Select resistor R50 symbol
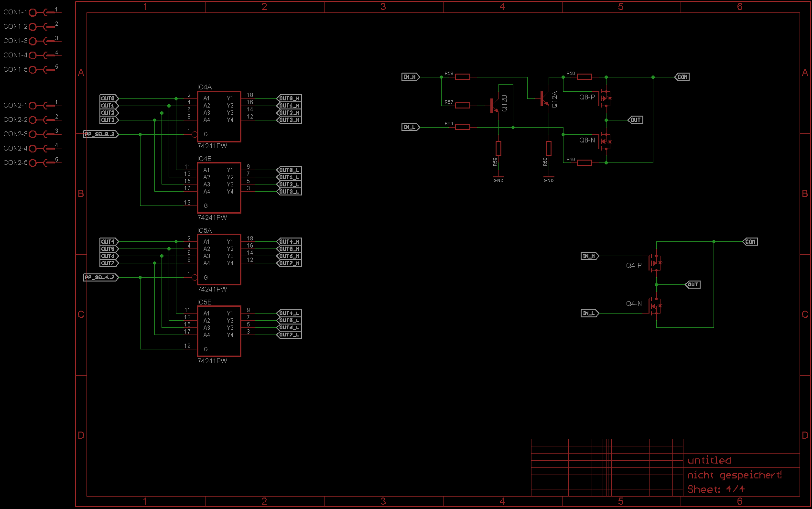The image size is (812, 509). pyautogui.click(x=585, y=76)
